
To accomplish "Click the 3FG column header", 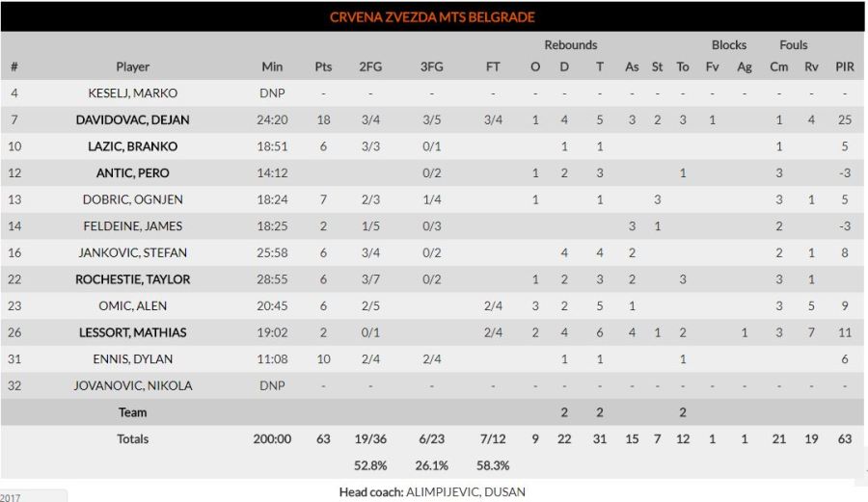I will pos(431,67).
